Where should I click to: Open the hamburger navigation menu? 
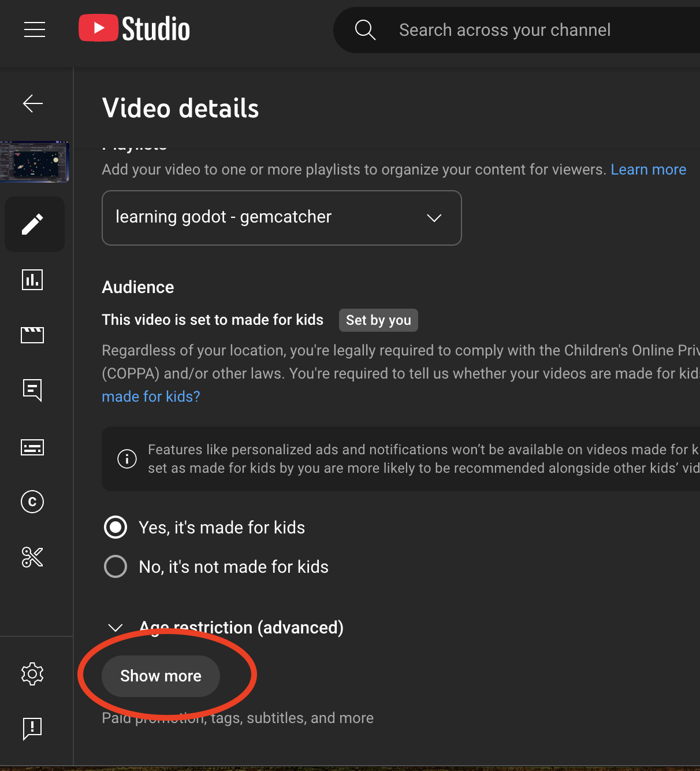35,29
